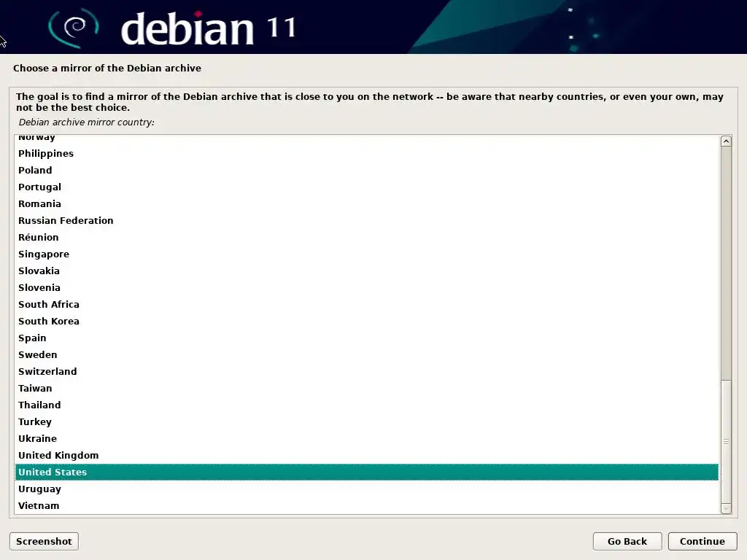
Task: Pick Singapore as mirror country
Action: pyautogui.click(x=366, y=254)
